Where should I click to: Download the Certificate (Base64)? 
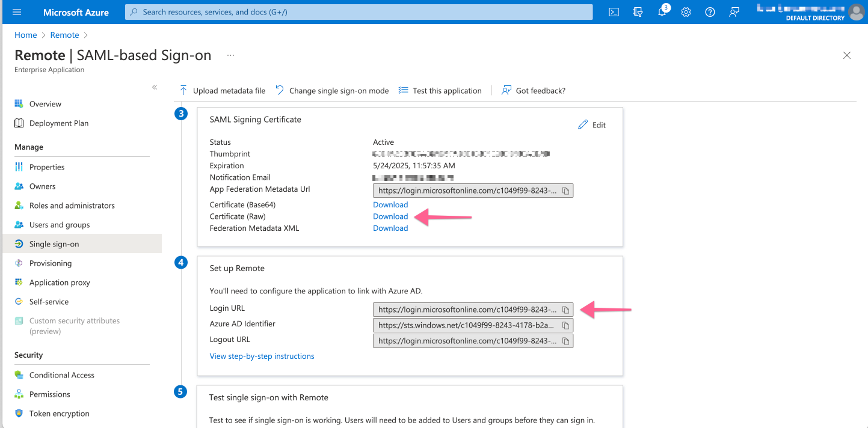point(390,204)
